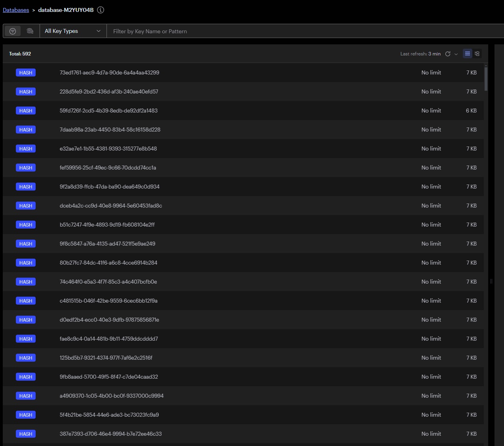Viewport: 504px width, 446px height.
Task: Click the HASH badge for key fae8c9c4
Action: [25, 339]
